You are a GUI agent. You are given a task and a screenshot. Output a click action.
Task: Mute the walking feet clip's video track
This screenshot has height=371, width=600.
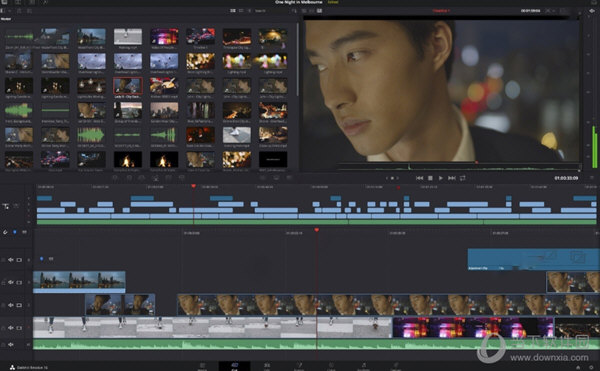(11, 328)
